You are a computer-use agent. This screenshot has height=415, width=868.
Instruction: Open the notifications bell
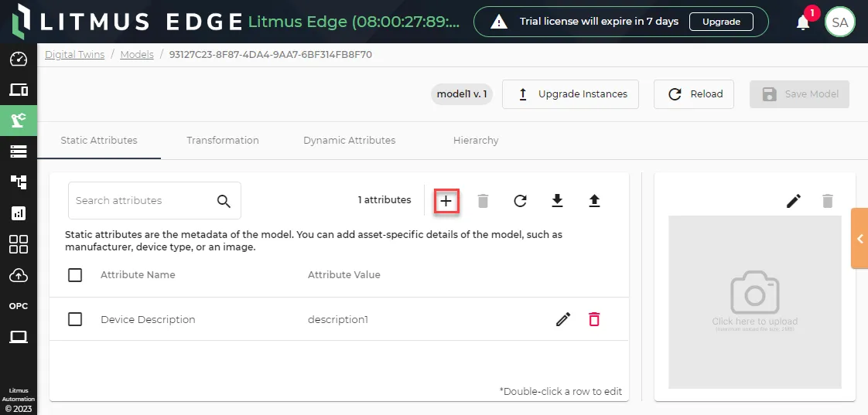tap(803, 22)
